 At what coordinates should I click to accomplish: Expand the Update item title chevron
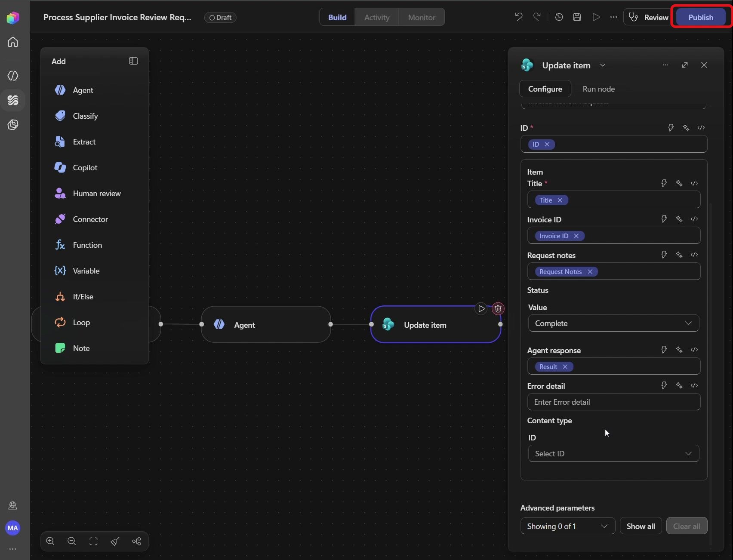pos(602,65)
